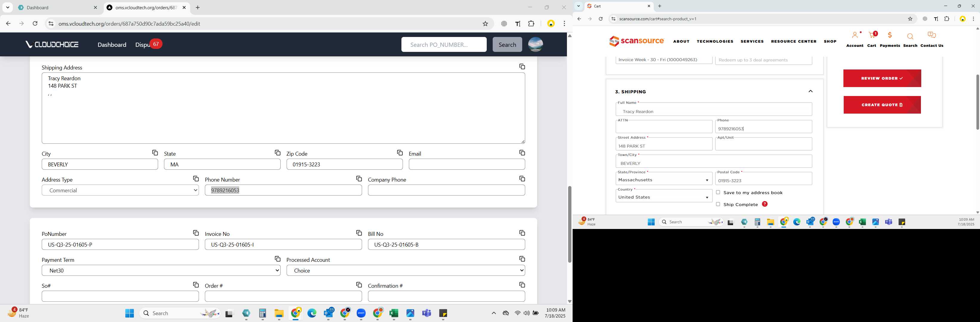Open the ABOUT menu on ScanSource
980x322 pixels.
pos(681,41)
